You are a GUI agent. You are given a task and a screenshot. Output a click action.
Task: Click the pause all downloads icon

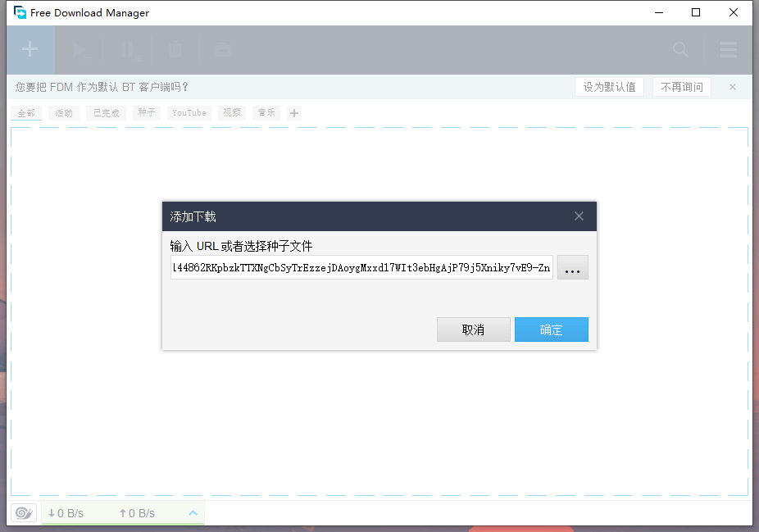[x=130, y=50]
